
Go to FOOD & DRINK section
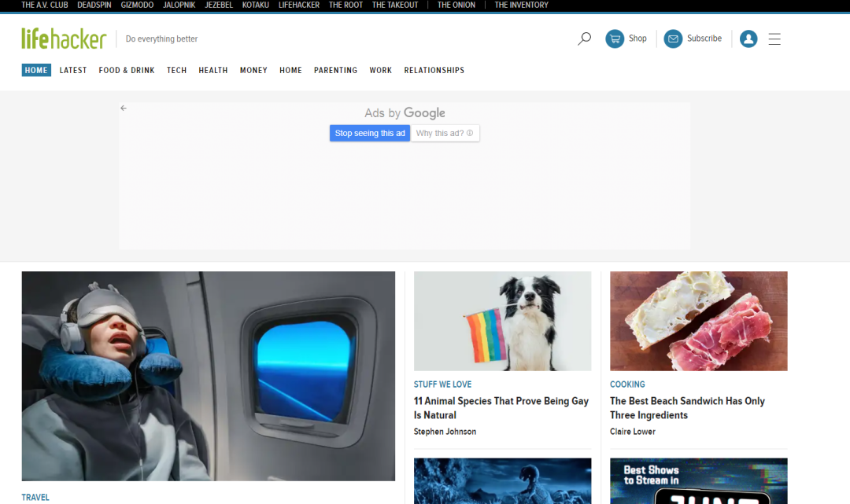click(127, 70)
